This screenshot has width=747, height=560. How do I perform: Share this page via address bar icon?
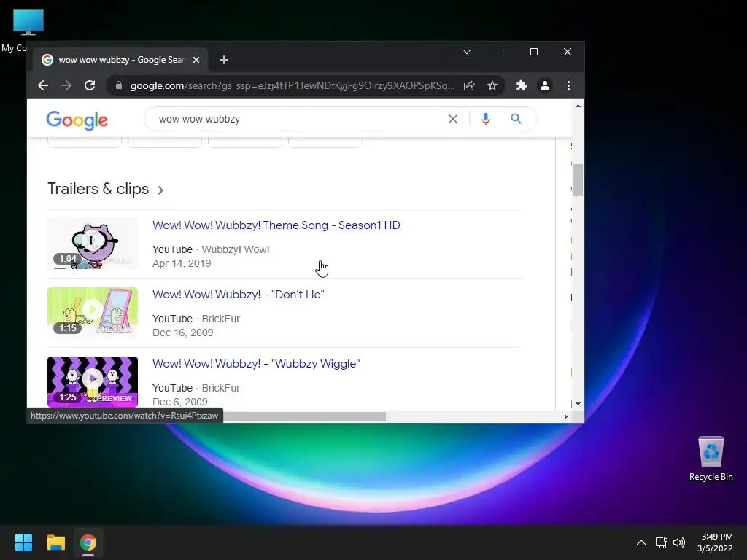(469, 86)
